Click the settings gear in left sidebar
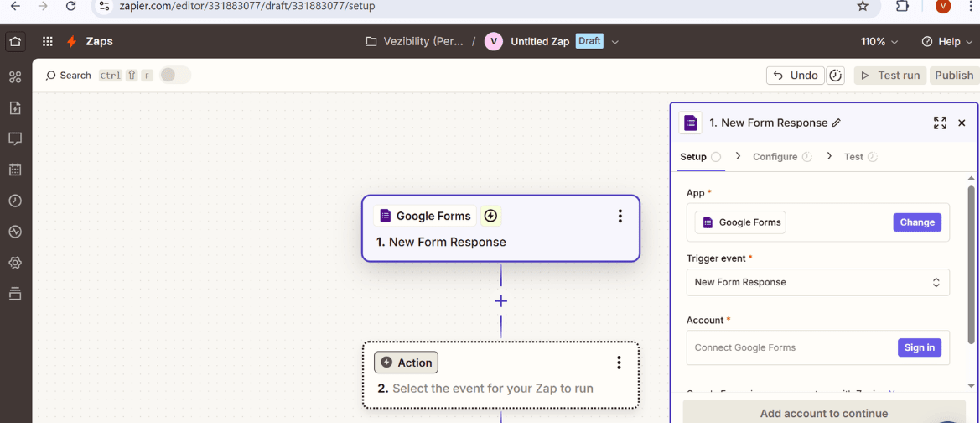Image resolution: width=980 pixels, height=423 pixels. 15,263
